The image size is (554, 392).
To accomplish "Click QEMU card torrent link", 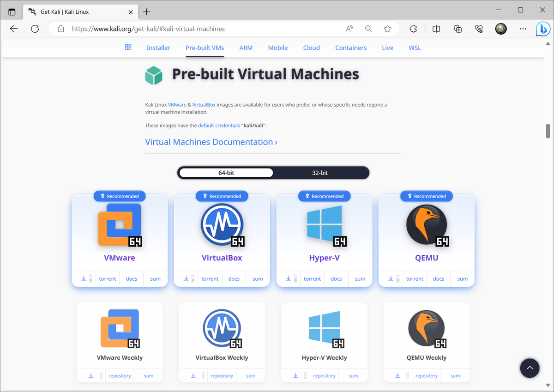I will coord(415,278).
